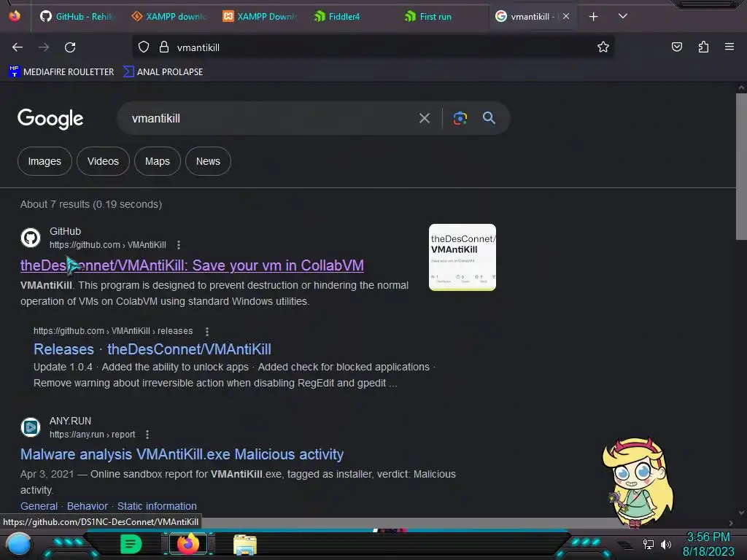Click the browser back arrow
The width and height of the screenshot is (747, 560).
coord(18,47)
